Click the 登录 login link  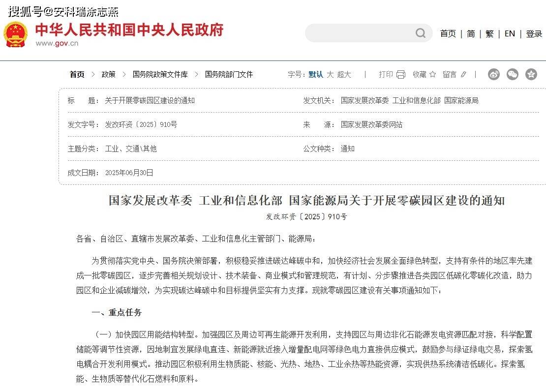click(x=534, y=33)
